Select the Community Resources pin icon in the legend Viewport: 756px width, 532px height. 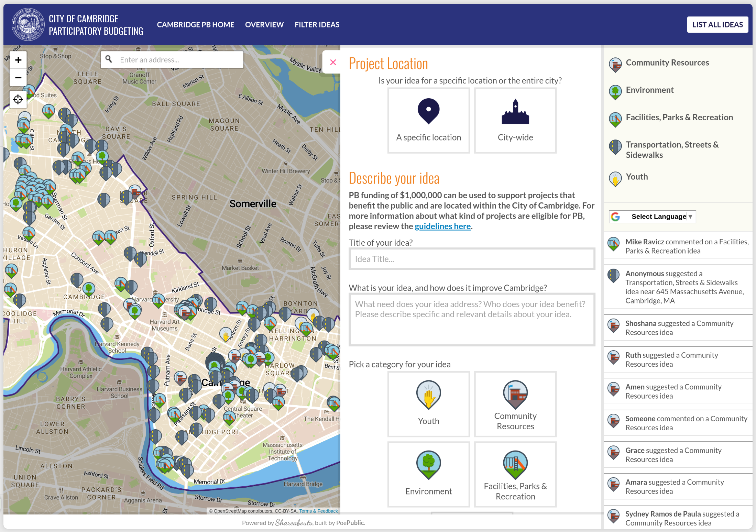(615, 65)
